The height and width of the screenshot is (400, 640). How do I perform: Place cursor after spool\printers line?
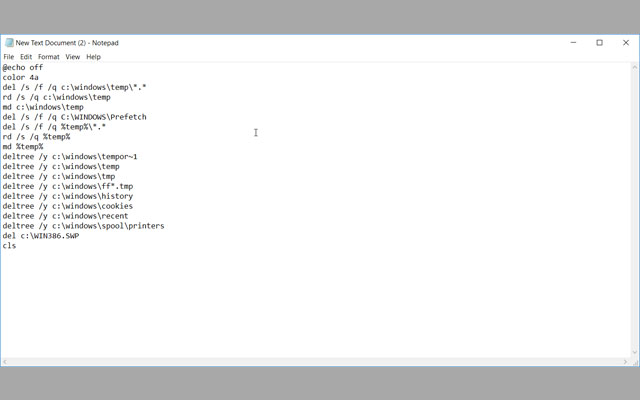click(x=164, y=226)
